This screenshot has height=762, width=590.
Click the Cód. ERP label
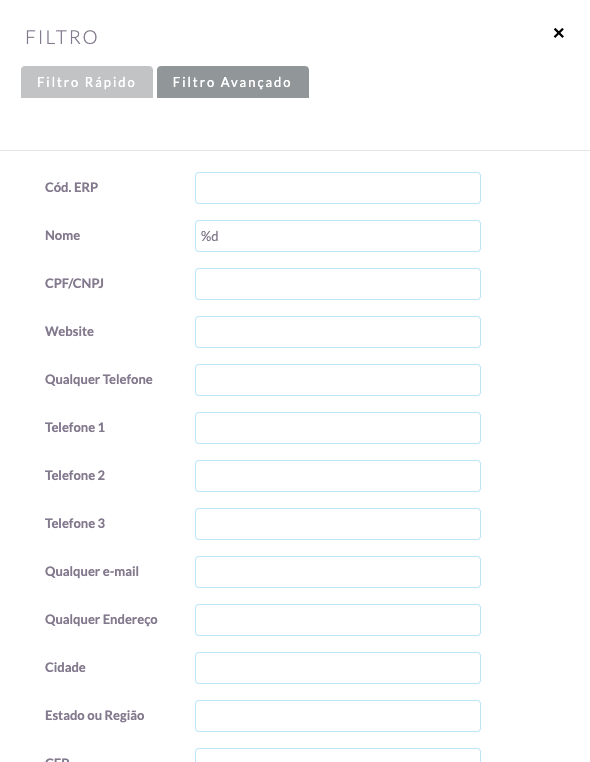point(71,187)
